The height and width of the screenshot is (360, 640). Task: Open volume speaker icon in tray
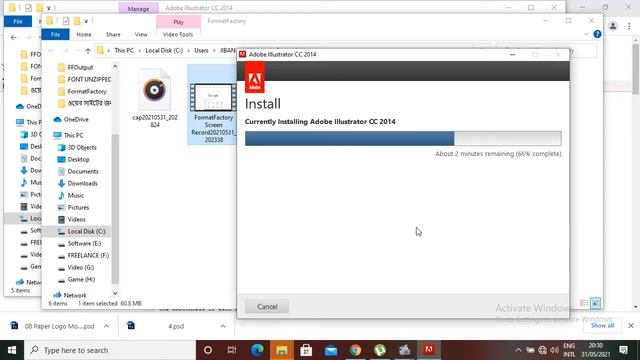click(x=554, y=350)
